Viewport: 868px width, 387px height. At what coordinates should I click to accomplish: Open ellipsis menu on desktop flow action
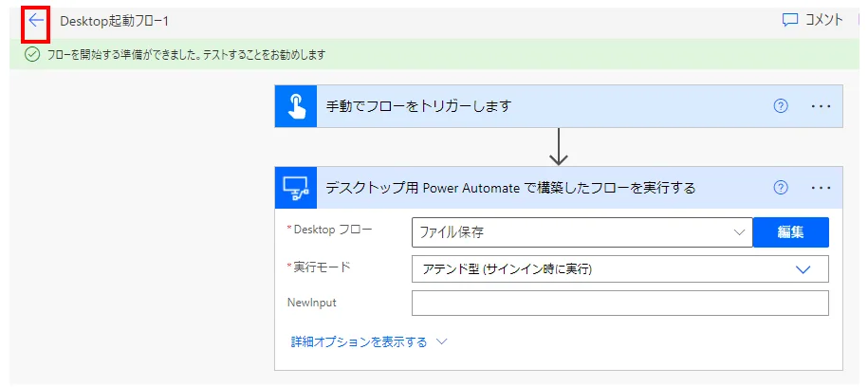point(821,188)
